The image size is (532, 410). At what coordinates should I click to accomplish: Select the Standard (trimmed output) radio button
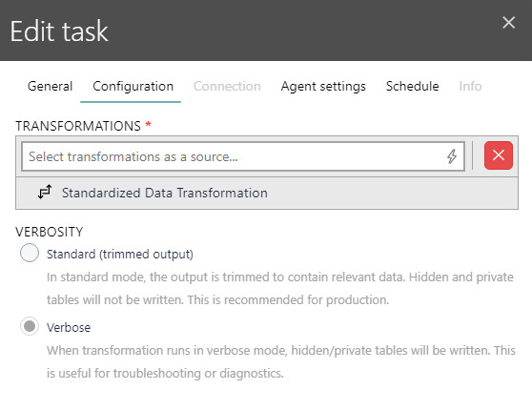[30, 253]
